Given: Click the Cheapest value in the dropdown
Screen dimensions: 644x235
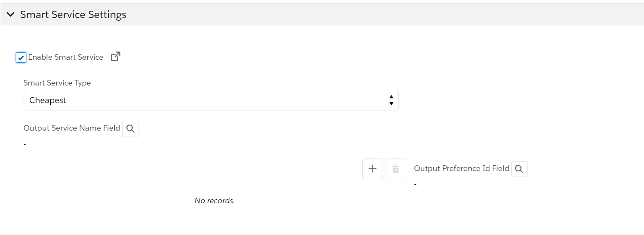Looking at the screenshot, I should [x=48, y=100].
